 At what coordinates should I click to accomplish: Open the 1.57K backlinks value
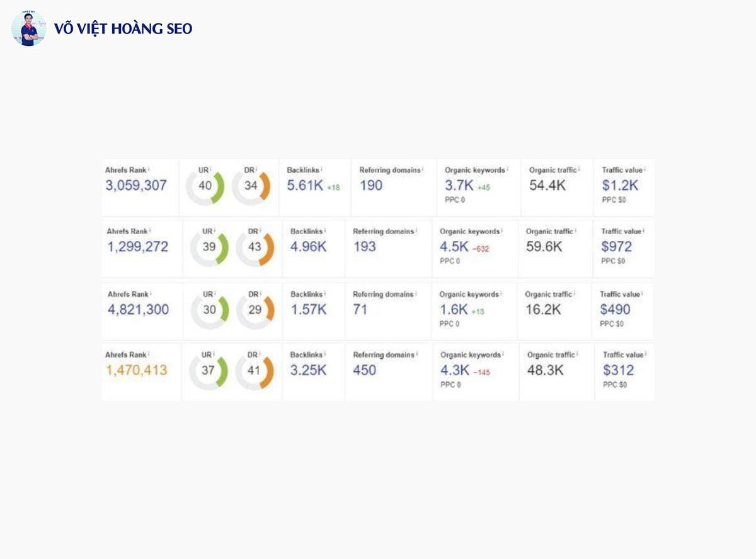point(308,310)
